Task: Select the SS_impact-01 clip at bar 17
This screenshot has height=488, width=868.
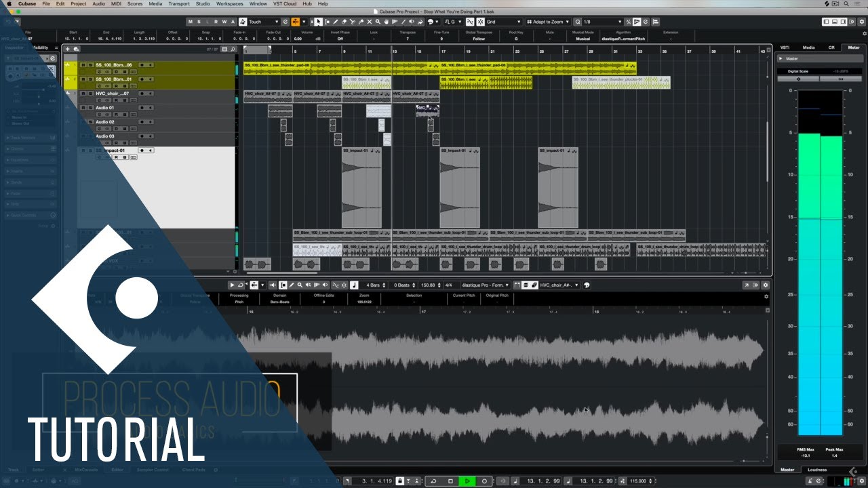Action: point(460,187)
